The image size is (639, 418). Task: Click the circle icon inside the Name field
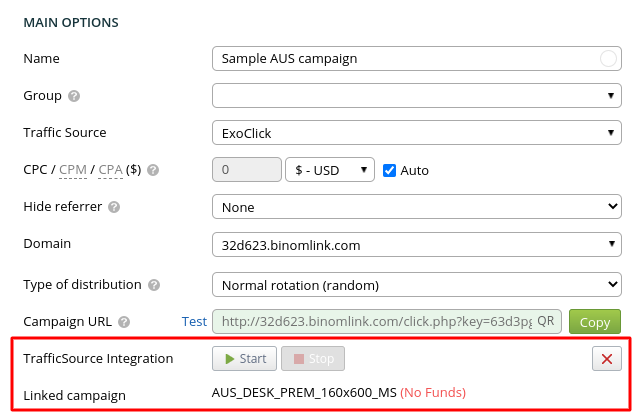click(608, 58)
